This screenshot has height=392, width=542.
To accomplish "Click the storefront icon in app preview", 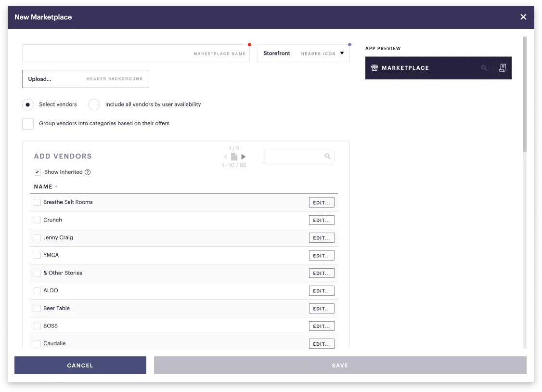I will click(374, 68).
